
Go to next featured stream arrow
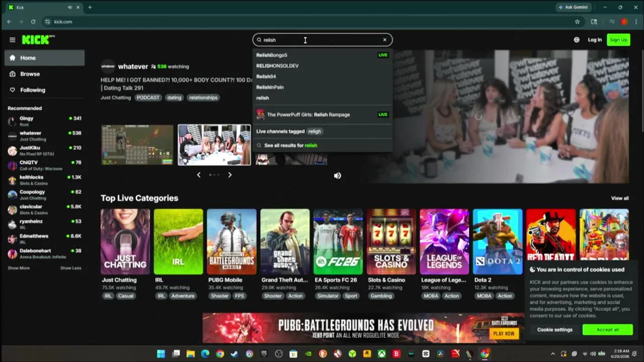pos(229,174)
